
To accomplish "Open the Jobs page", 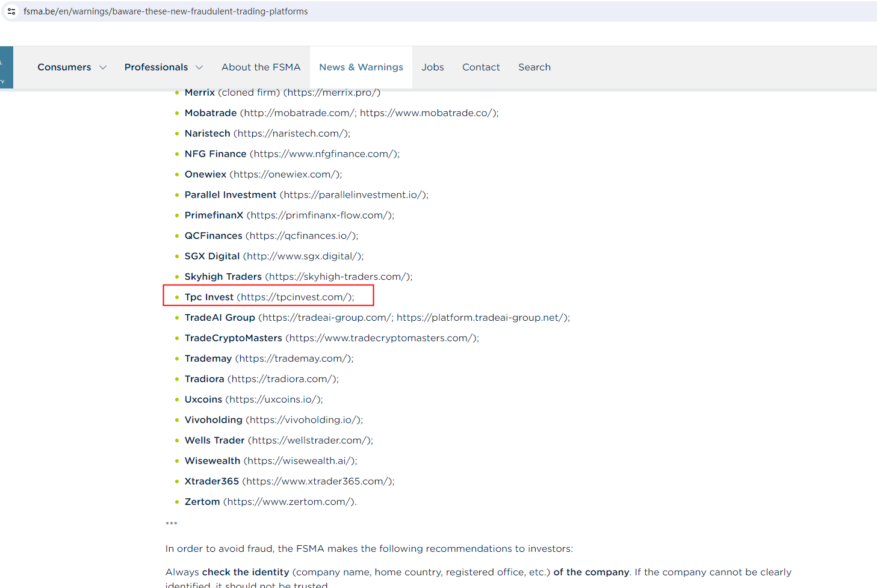I will [432, 67].
